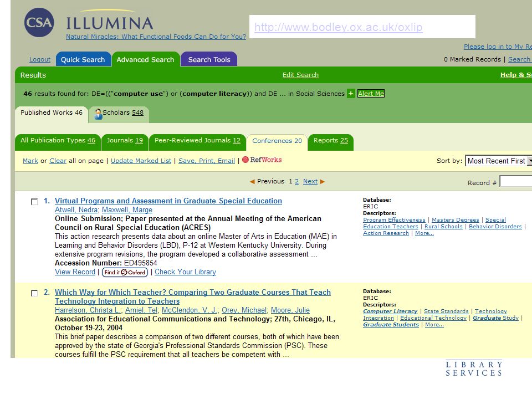The height and width of the screenshot is (399, 532).
Task: Click the CSA round logo
Action: coord(39,22)
